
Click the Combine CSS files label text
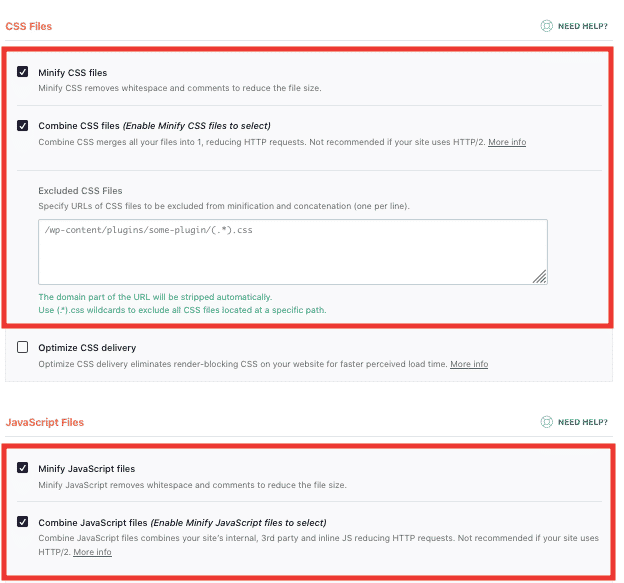pos(154,126)
